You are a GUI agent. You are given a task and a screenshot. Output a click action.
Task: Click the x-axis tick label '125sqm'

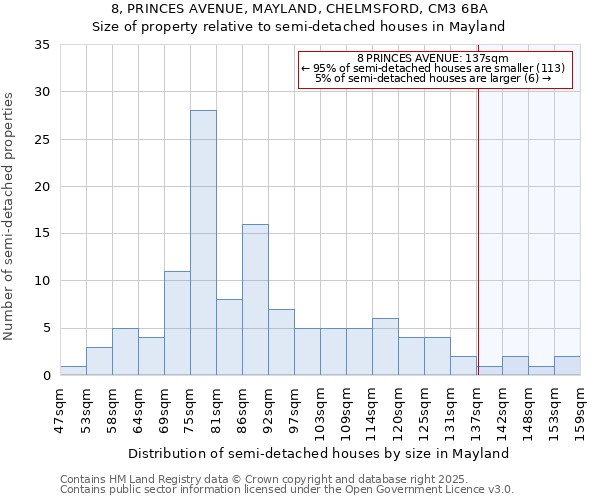click(x=424, y=415)
